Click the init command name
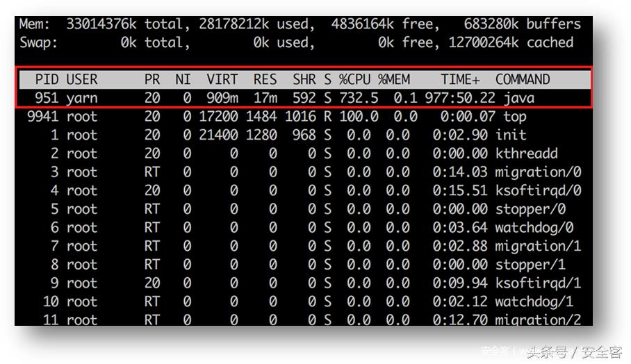This screenshot has height=364, width=631. click(511, 135)
